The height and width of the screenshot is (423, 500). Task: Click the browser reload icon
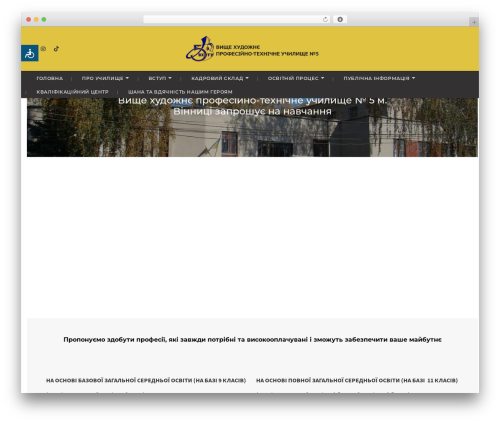coord(325,19)
